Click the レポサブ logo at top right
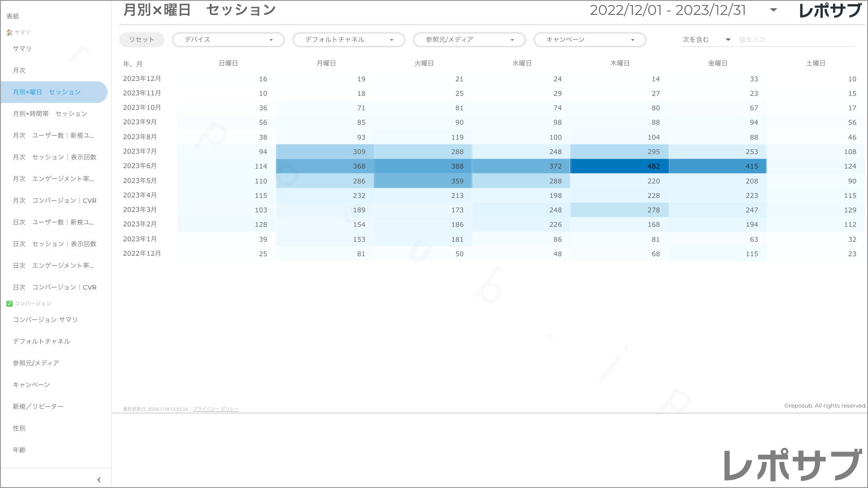Viewport: 868px width, 488px height. click(830, 11)
